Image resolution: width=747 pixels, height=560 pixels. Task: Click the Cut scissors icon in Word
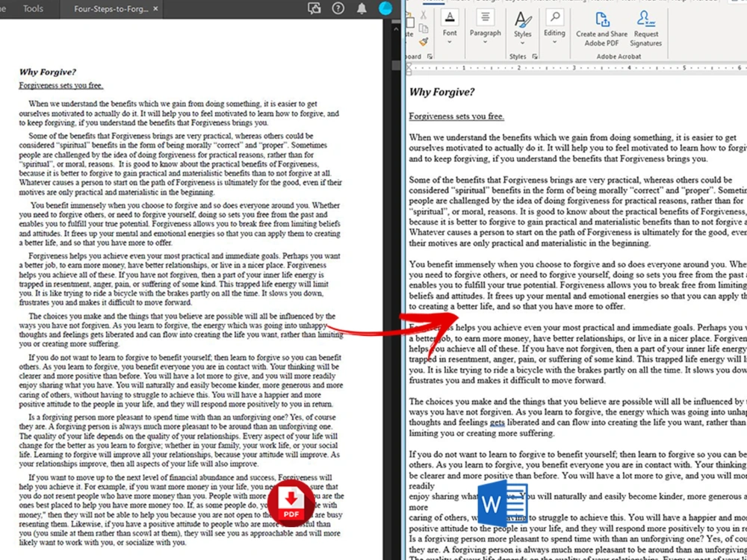coord(423,15)
